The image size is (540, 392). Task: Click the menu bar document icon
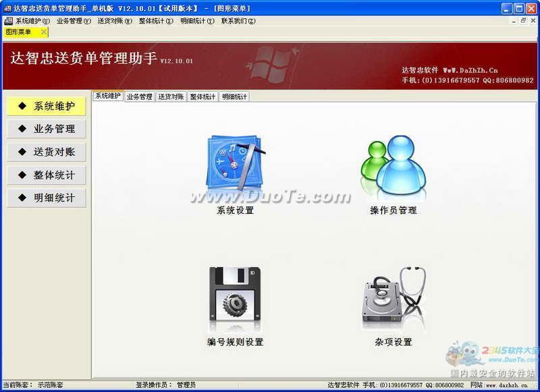point(8,21)
